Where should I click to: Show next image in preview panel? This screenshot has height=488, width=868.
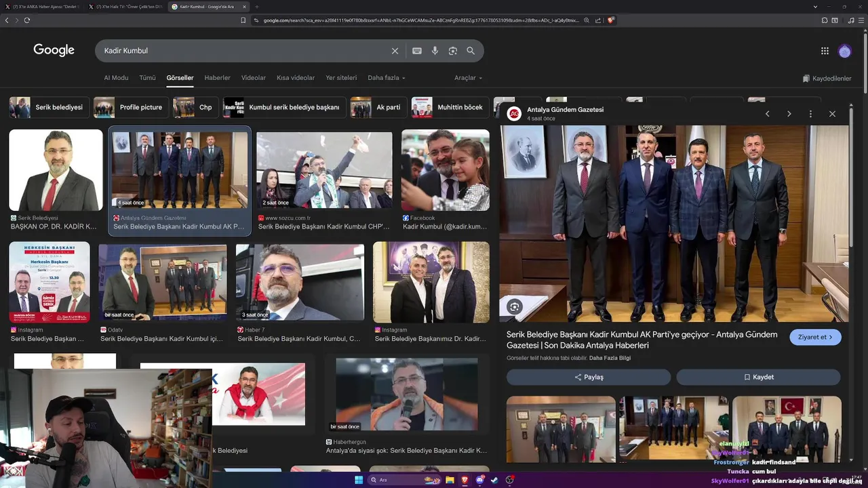pyautogui.click(x=789, y=114)
